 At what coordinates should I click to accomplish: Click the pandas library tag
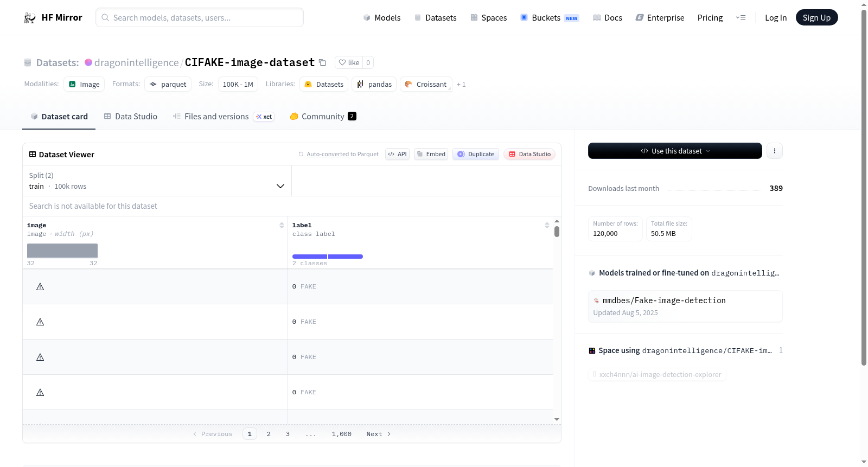coord(374,84)
